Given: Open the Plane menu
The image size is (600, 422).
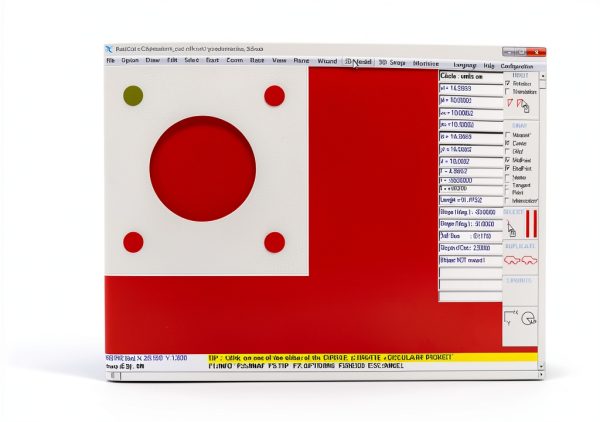Looking at the screenshot, I should click(x=301, y=61).
